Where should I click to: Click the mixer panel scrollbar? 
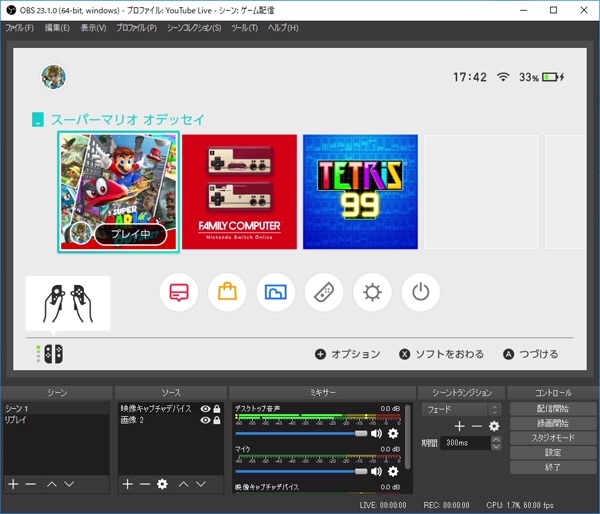(408, 436)
